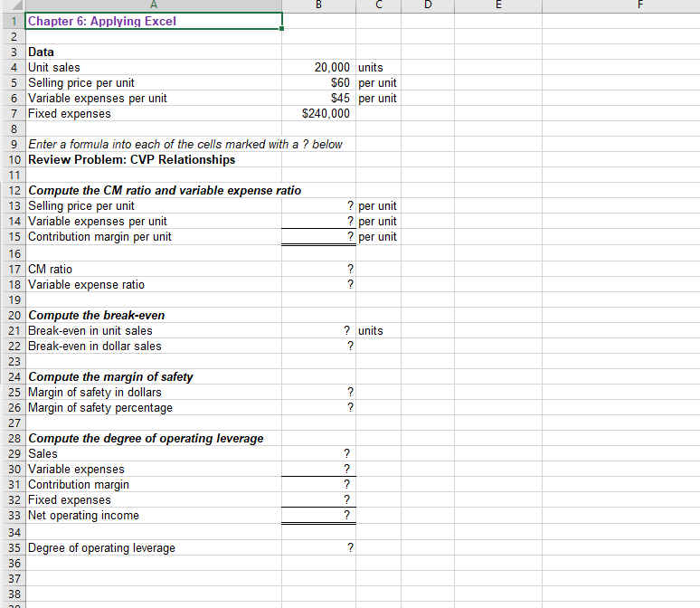The image size is (700, 608).
Task: Click 'Selling price per unit' label in row 5
Action: (154, 82)
